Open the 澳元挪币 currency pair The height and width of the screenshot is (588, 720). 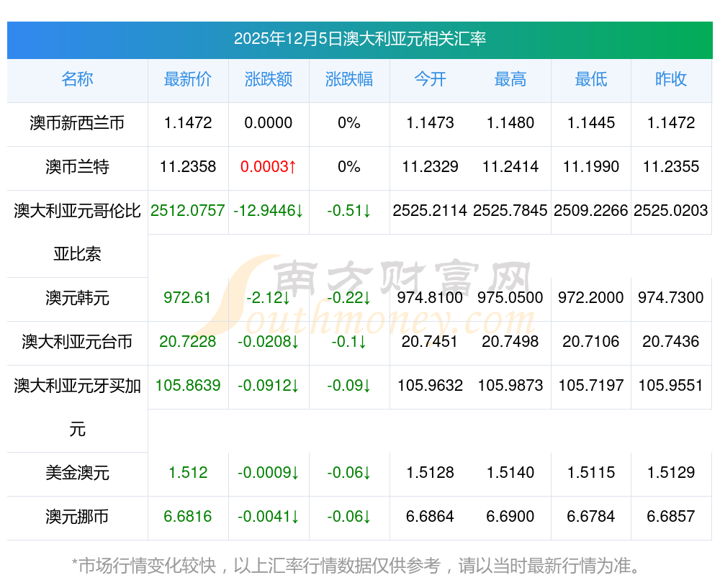tap(77, 517)
